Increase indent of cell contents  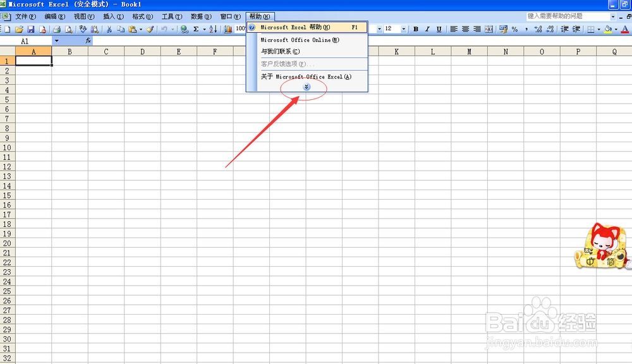pyautogui.click(x=576, y=29)
